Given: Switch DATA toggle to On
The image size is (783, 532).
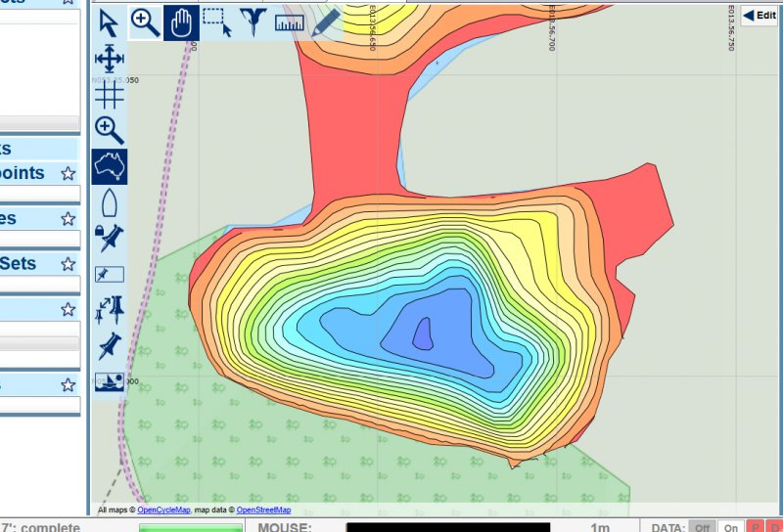Looking at the screenshot, I should pyautogui.click(x=729, y=528).
